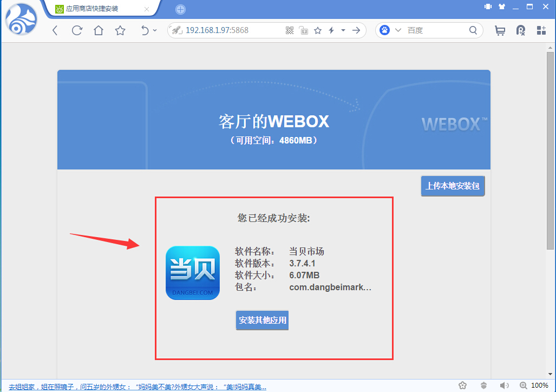This screenshot has height=392, width=556.
Task: Click the app name 当贝市场
Action: click(307, 252)
